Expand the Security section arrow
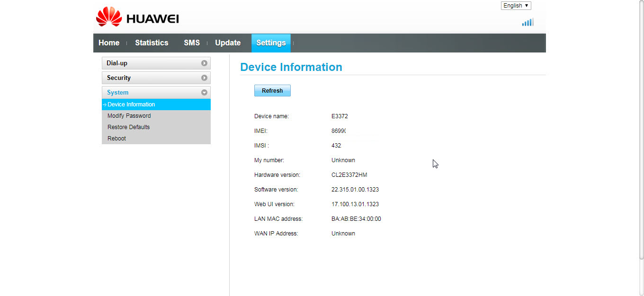 204,78
